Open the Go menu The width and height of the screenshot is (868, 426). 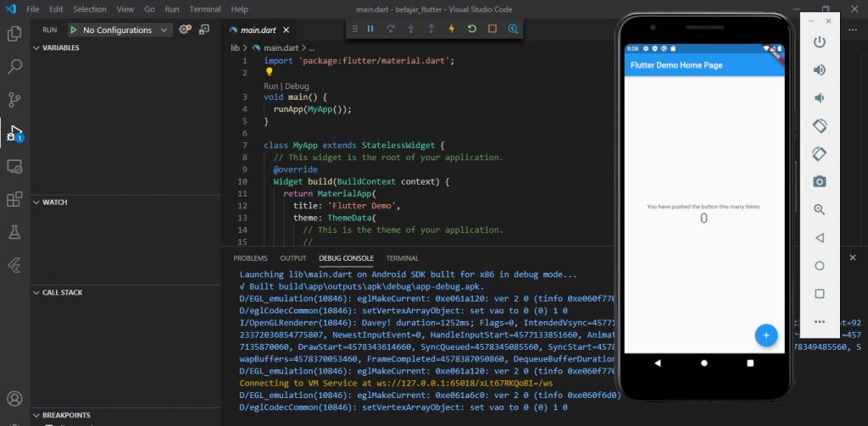tap(149, 9)
